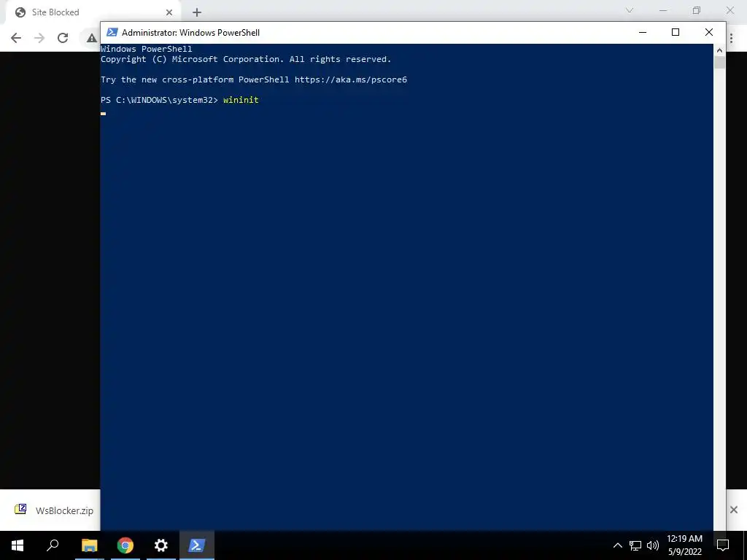Close the Administrator PowerShell window
Screen dimensions: 747x560
pos(709,32)
